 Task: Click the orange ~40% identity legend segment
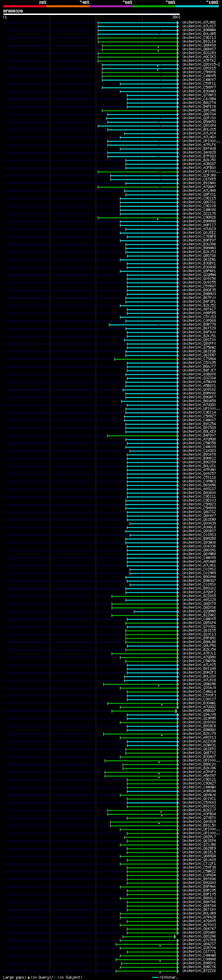point(68,6)
